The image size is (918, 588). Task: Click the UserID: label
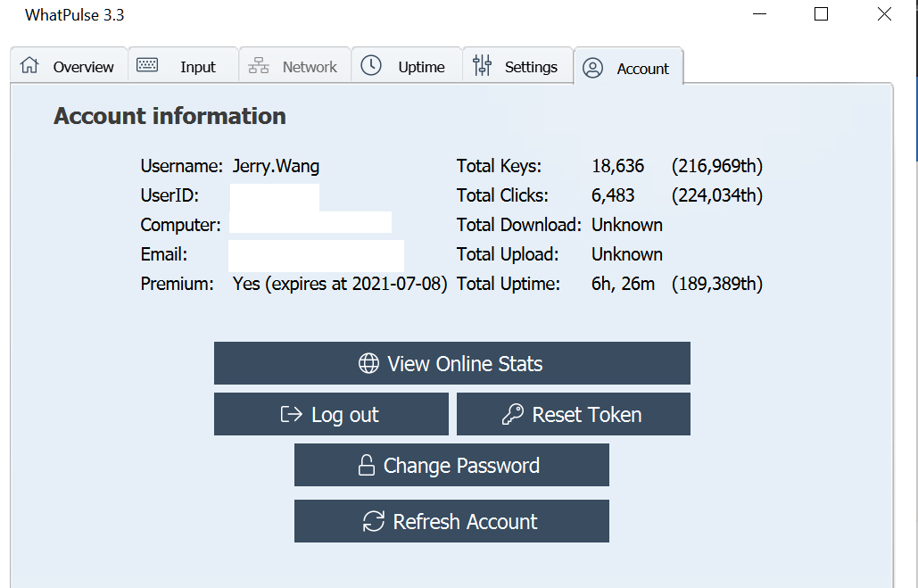coord(170,195)
